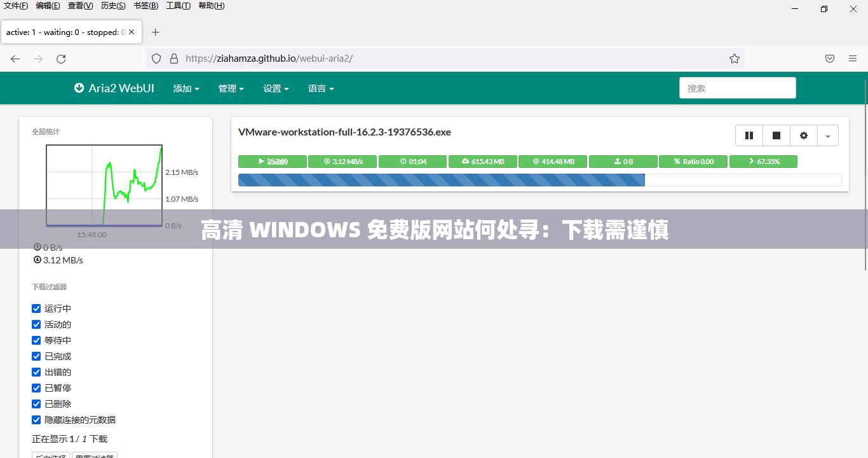Open the 添加 dropdown menu
Image resolution: width=868 pixels, height=458 pixels.
[186, 88]
